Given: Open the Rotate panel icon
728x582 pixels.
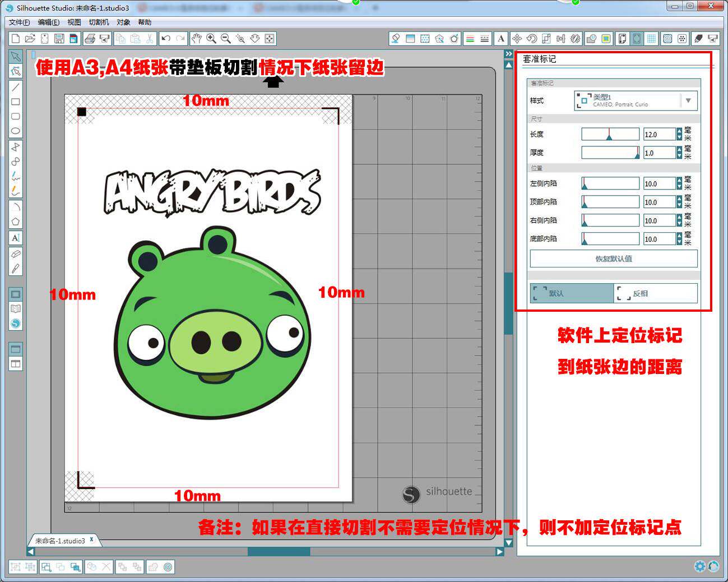Looking at the screenshot, I should (x=531, y=39).
